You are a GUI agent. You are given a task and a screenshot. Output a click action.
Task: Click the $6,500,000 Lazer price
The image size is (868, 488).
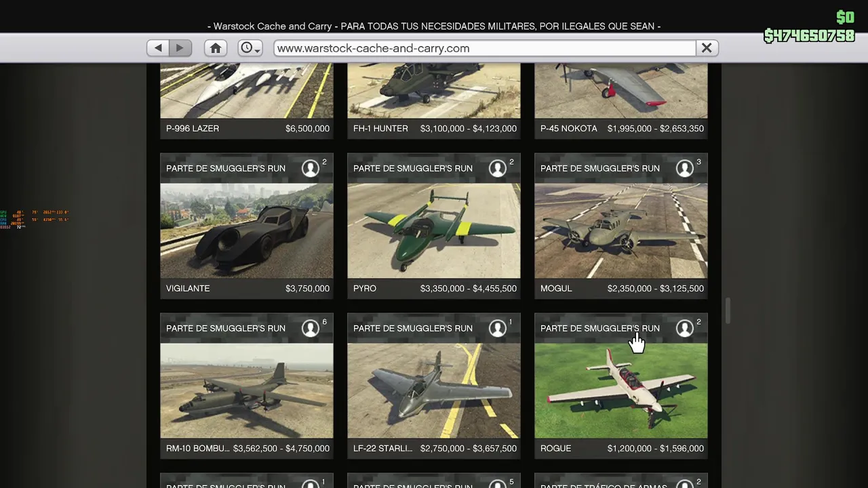click(307, 128)
